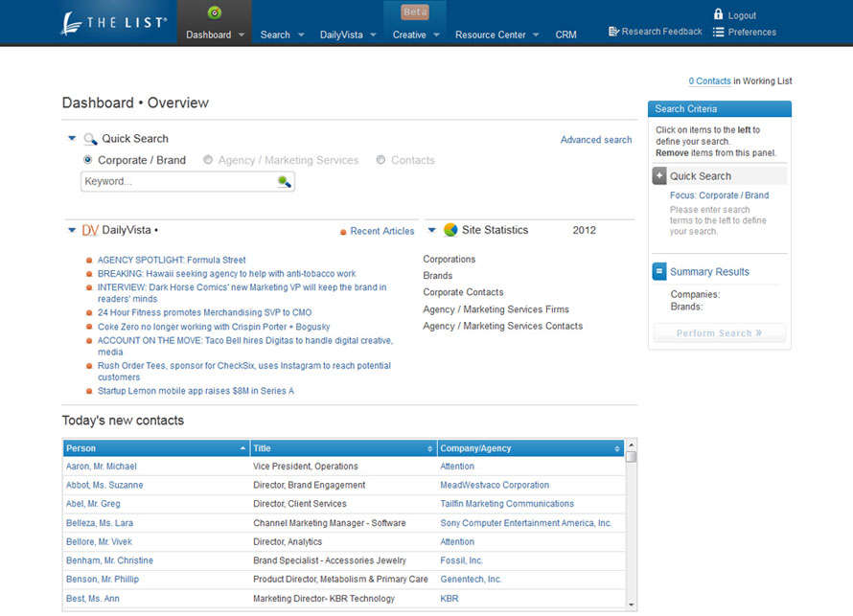
Task: Open the Search menu
Action: 275,34
